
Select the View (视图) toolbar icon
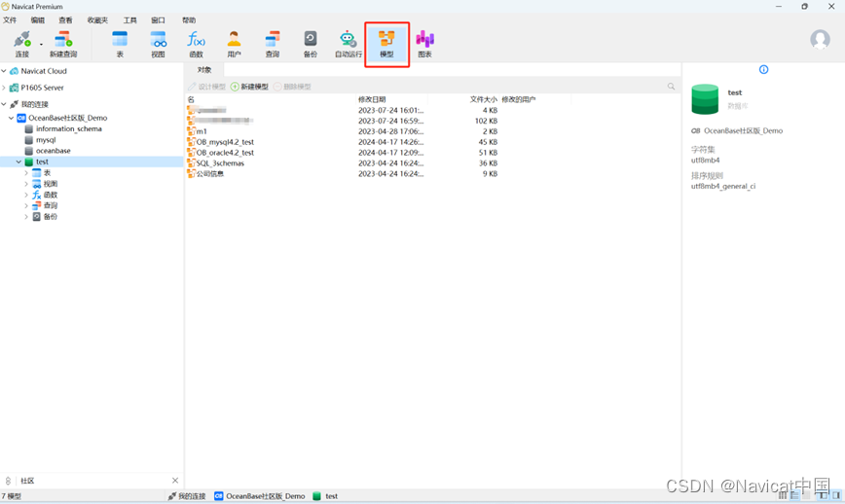pos(158,44)
